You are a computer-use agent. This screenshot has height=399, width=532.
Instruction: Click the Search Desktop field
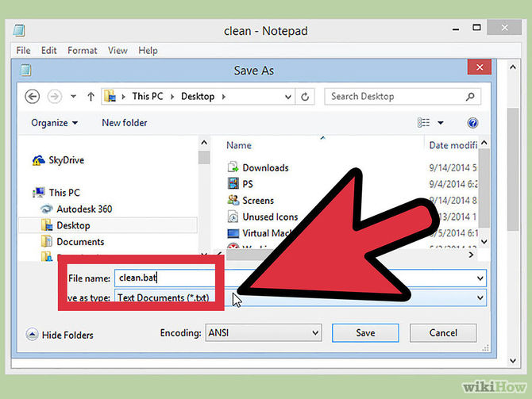403,97
